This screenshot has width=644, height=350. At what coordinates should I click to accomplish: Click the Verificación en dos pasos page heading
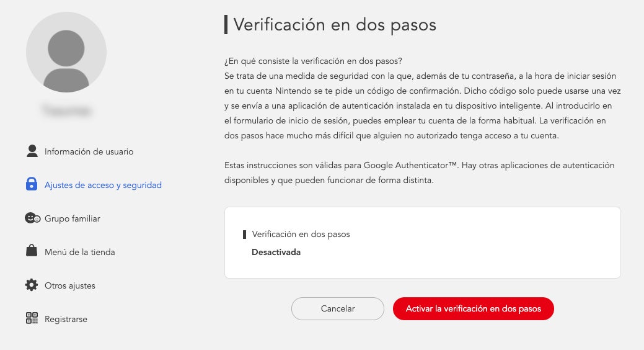click(335, 25)
